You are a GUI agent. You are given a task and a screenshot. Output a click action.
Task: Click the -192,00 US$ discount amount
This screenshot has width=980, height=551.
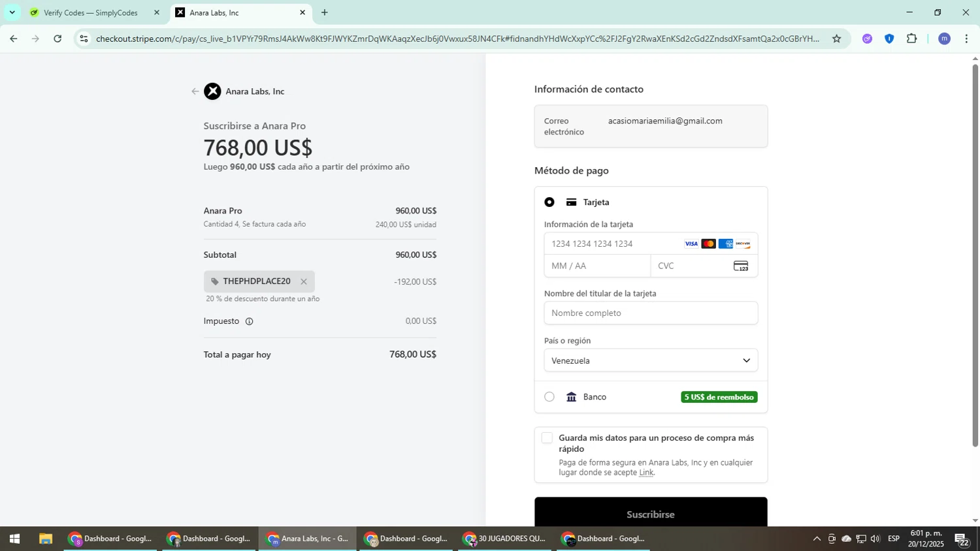pos(416,282)
